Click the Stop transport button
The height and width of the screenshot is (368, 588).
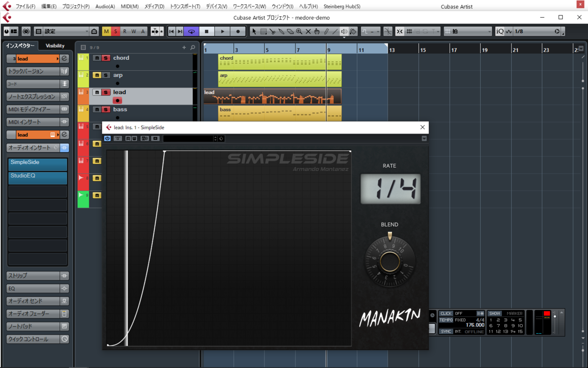pos(207,31)
